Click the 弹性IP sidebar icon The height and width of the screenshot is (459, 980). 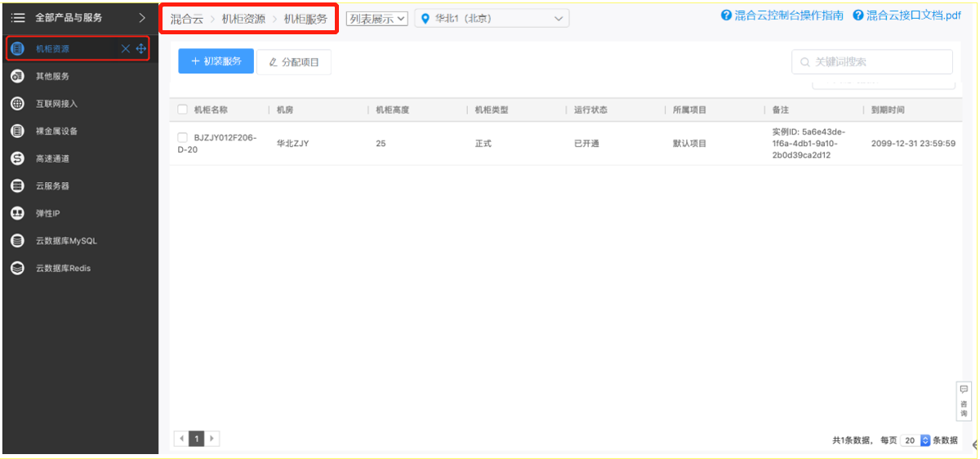pos(17,213)
